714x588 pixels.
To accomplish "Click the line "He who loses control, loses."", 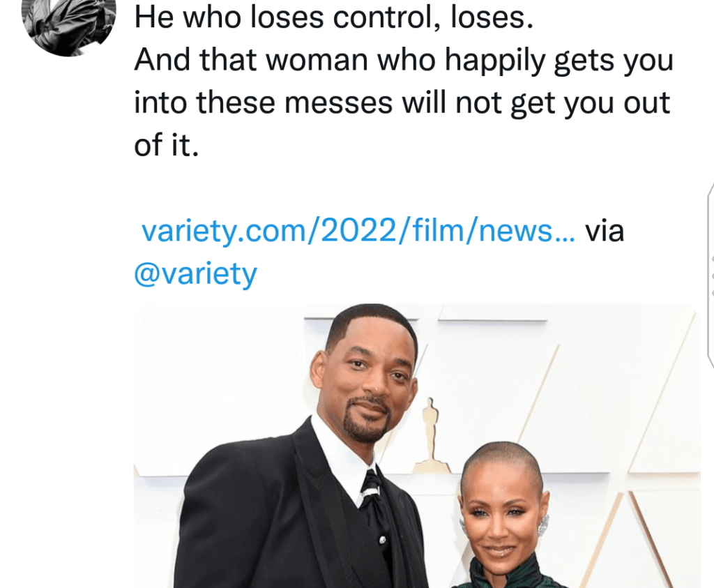I will point(334,17).
